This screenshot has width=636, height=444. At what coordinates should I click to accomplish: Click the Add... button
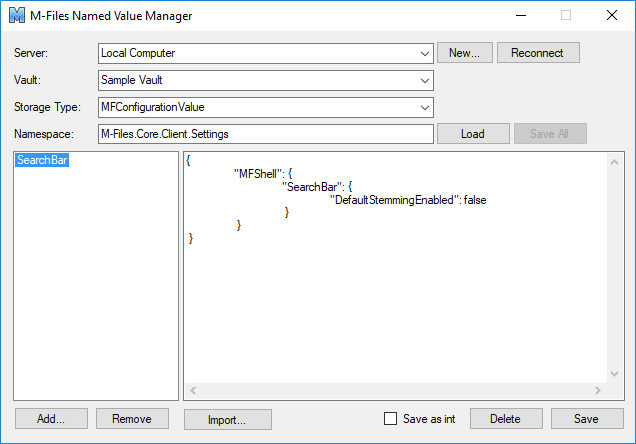click(51, 419)
